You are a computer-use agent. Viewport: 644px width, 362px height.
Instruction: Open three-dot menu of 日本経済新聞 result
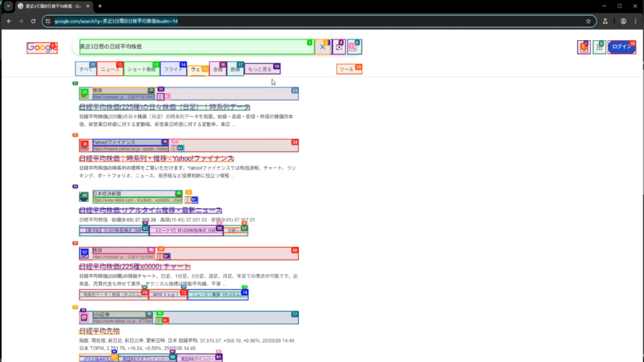[x=187, y=200]
